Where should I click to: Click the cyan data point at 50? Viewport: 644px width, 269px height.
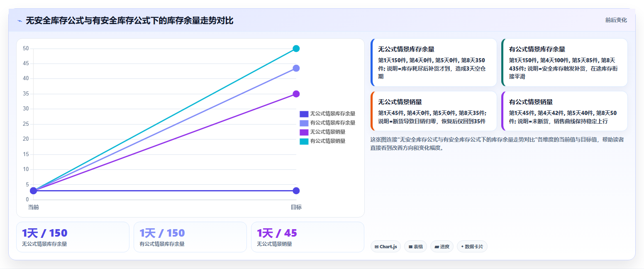296,49
